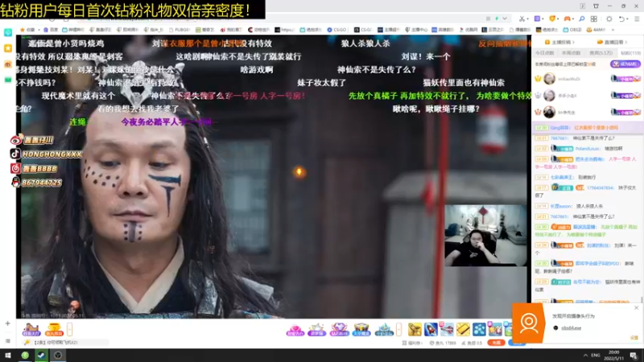Open the PUBG bookmark in bookmarks bar
The width and height of the screenshot is (644, 362).
pos(180,30)
